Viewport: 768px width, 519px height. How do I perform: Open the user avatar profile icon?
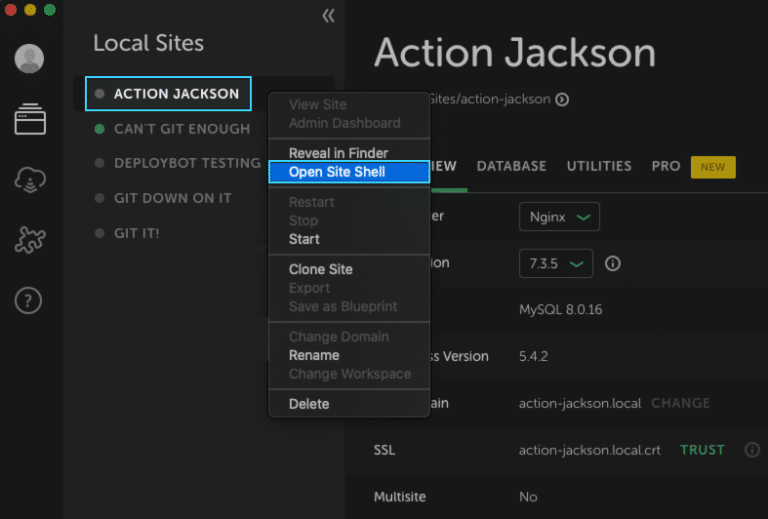[29, 59]
